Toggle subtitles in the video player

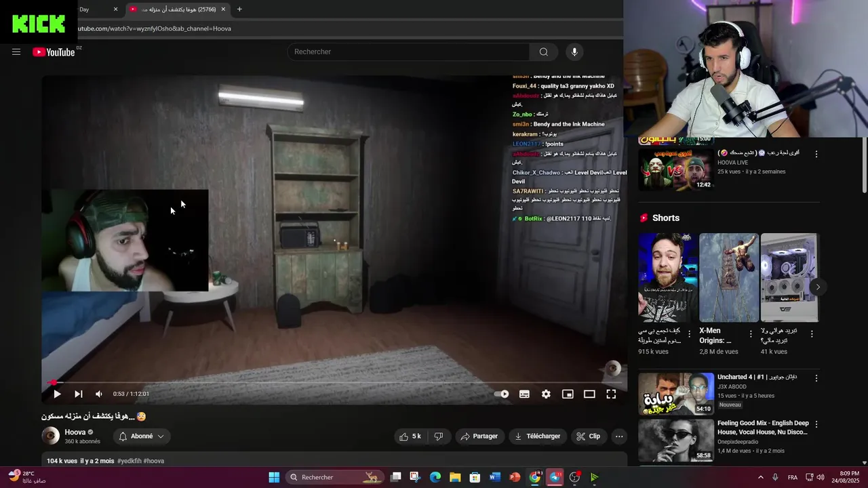524,394
